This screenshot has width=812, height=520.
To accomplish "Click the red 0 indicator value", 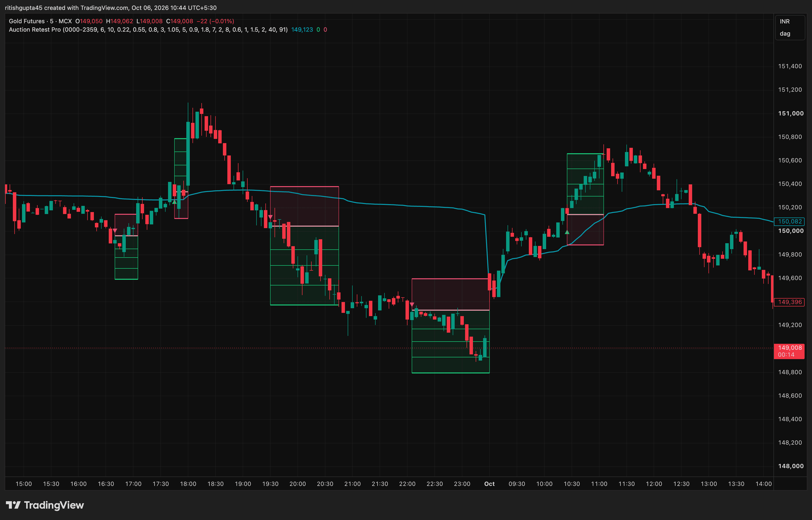I will [325, 30].
